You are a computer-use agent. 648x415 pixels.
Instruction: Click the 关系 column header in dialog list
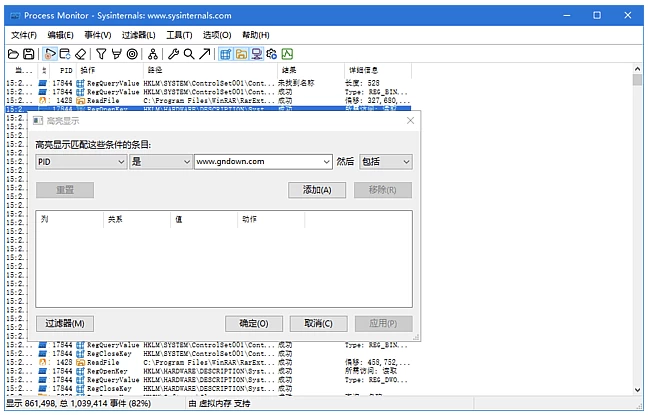(137, 219)
